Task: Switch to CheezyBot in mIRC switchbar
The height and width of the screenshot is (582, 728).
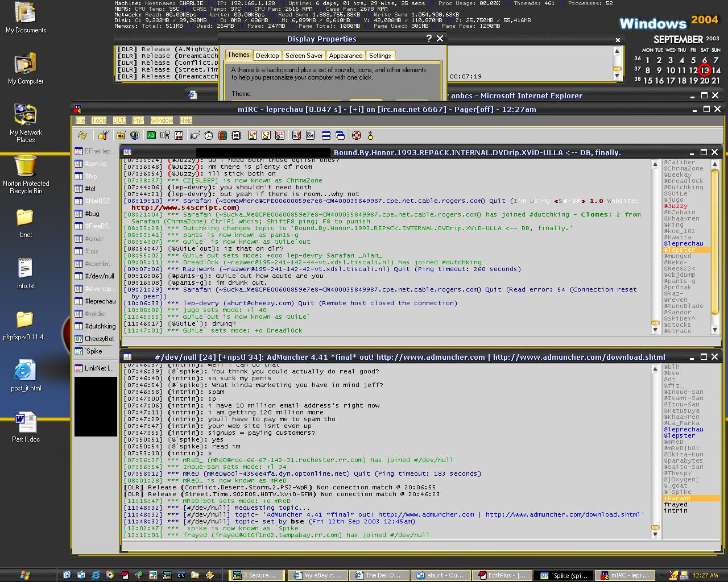Action: click(96, 339)
